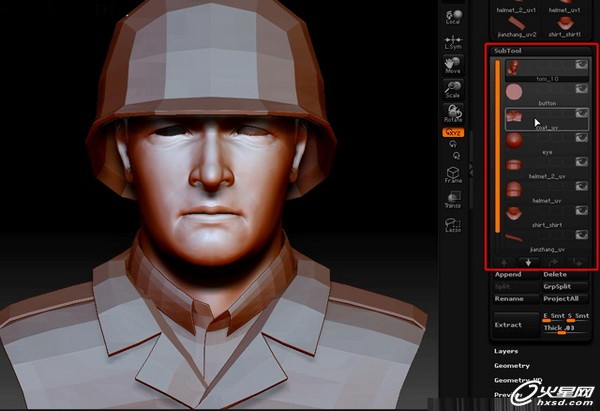600x411 pixels.
Task: Hide the tom_10 subtool via eye
Action: pos(582,65)
